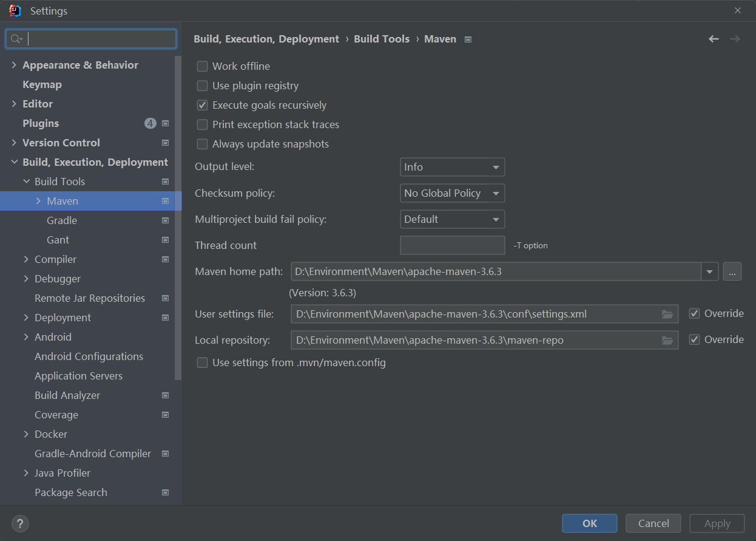Screen dimensions: 756x541
Task: Click the folder icon in Local repository field
Action: (x=667, y=340)
